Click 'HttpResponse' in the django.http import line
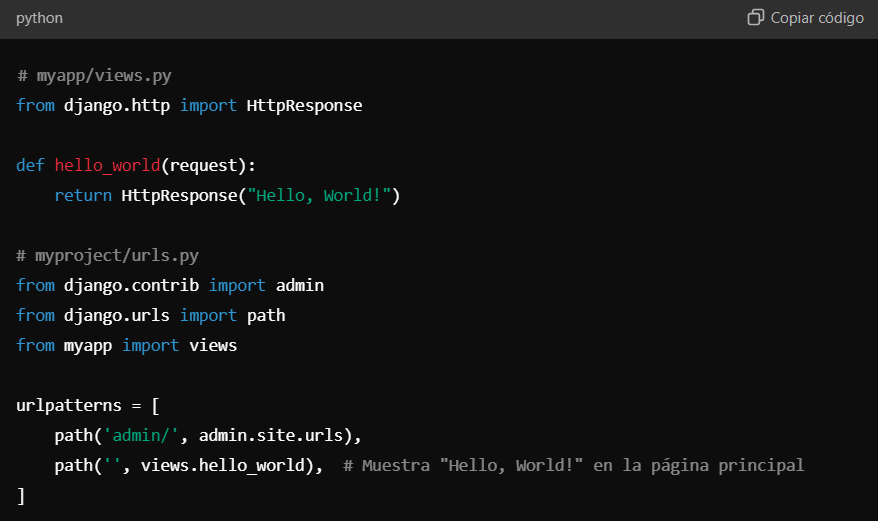878x521 pixels. click(304, 105)
